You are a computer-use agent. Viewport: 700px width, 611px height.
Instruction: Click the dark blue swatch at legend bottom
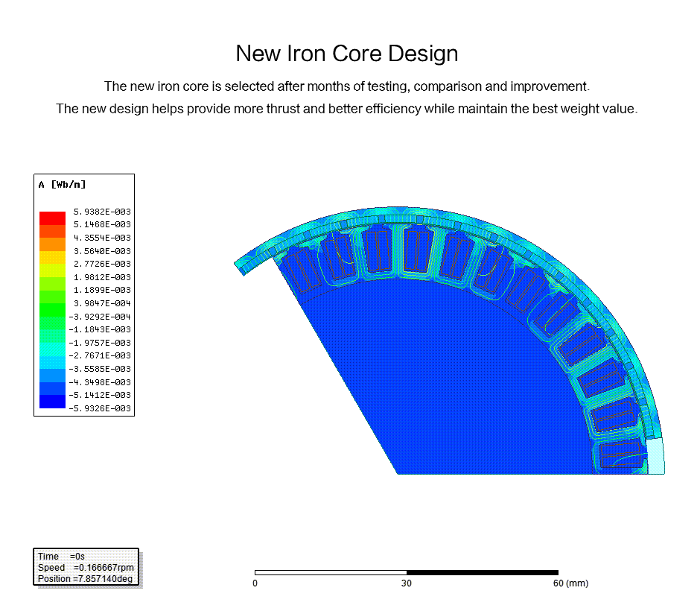click(52, 402)
